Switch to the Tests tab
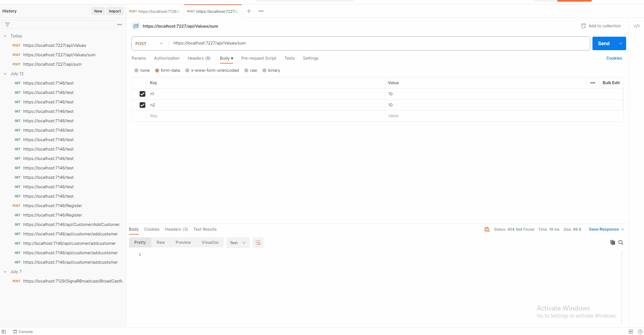The height and width of the screenshot is (335, 644). (x=289, y=58)
